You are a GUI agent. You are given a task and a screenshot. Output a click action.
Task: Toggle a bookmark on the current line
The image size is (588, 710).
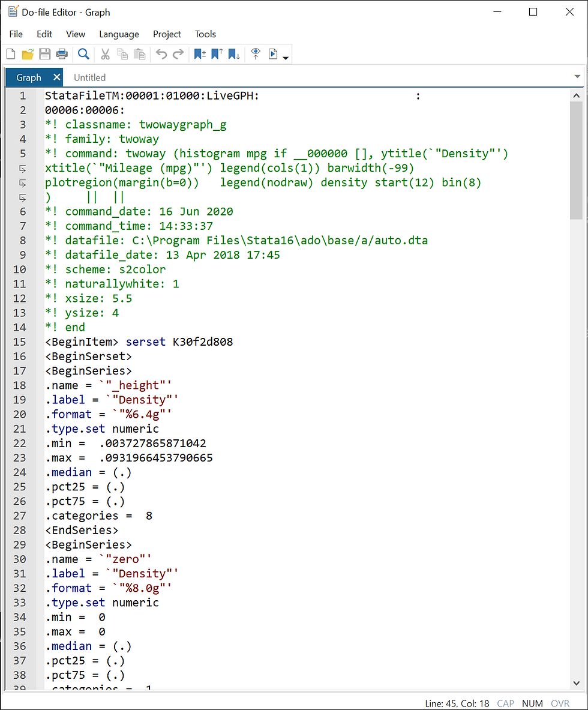[x=199, y=54]
